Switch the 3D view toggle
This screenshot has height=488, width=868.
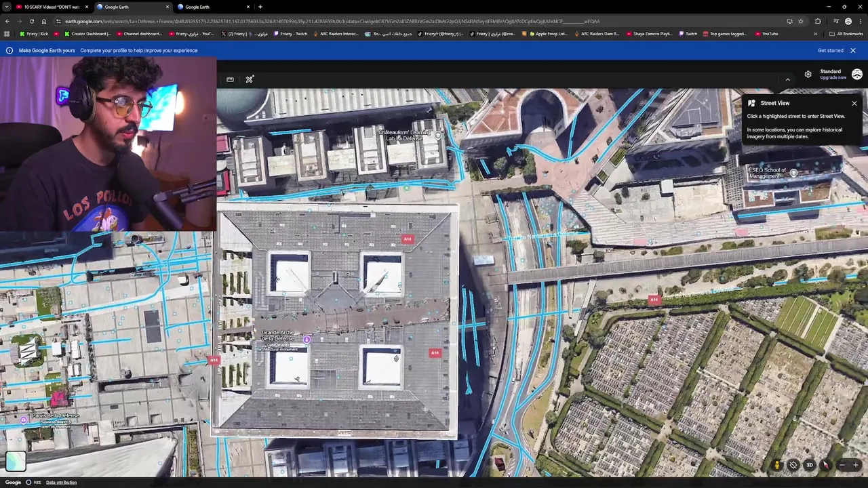809,465
